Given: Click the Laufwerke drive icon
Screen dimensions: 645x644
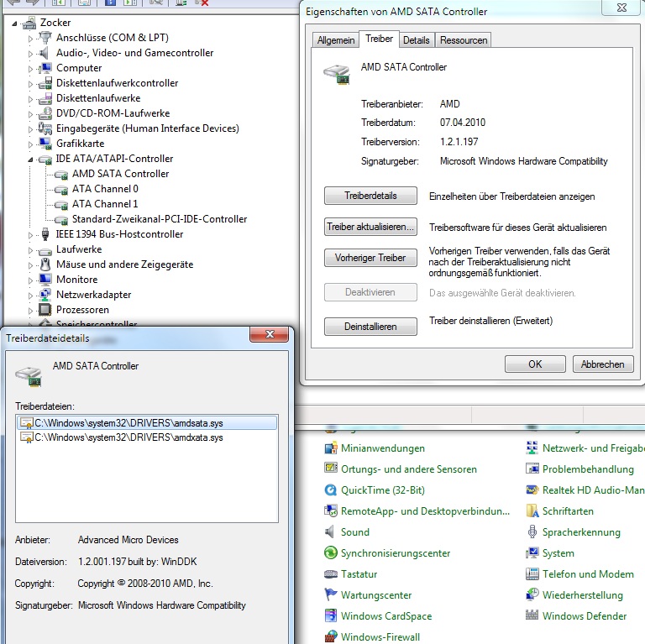Looking at the screenshot, I should 45,250.
